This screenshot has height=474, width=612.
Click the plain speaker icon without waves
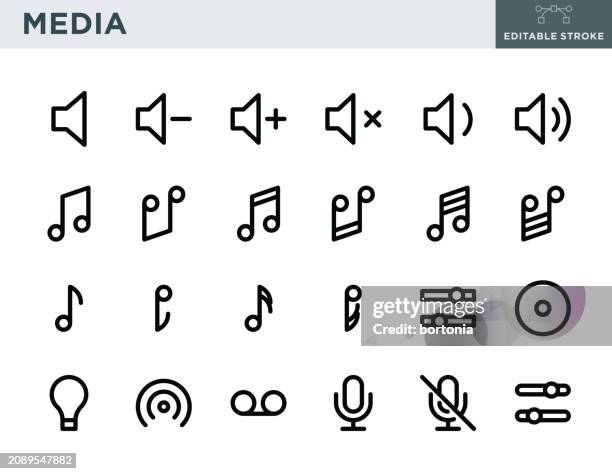[69, 119]
